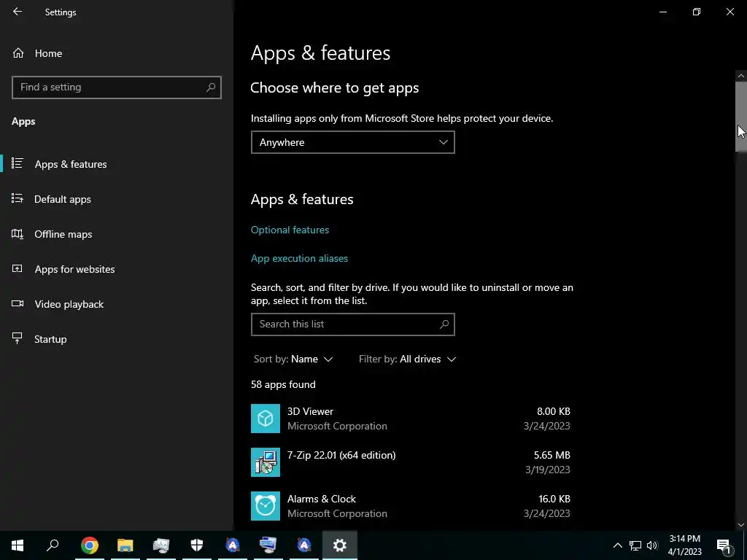Click the scrollbar down arrow
The image size is (747, 560).
click(x=741, y=525)
